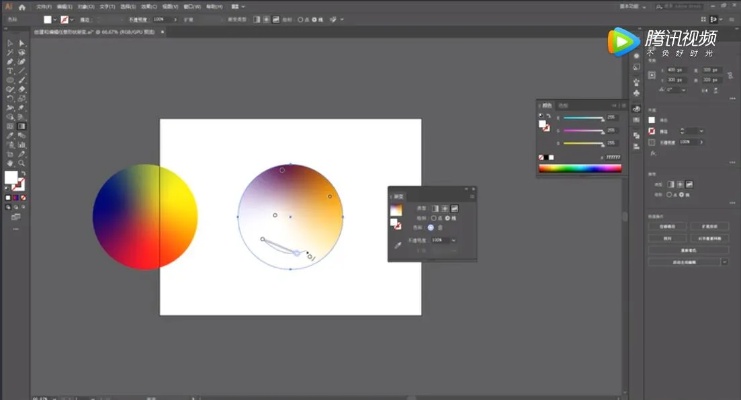Open the arrange documents dropdown
The width and height of the screenshot is (741, 400).
238,7
